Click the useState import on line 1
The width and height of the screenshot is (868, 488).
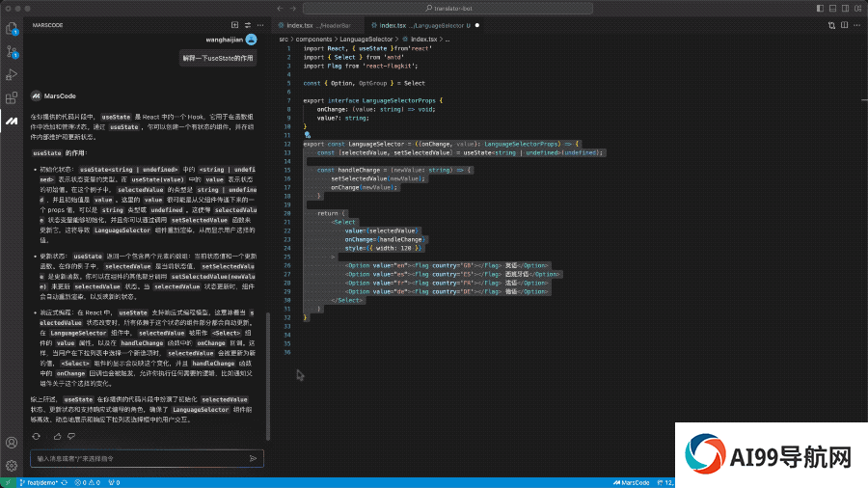[x=372, y=48]
